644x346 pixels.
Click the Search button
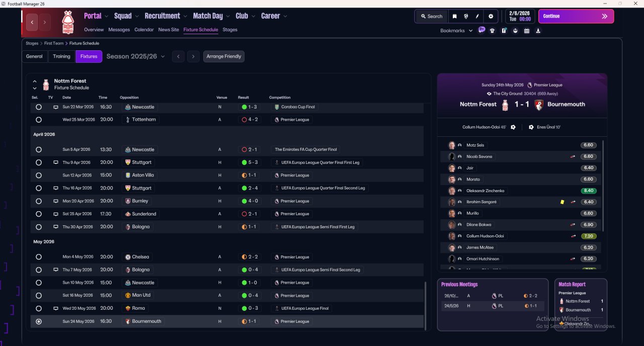tap(431, 16)
